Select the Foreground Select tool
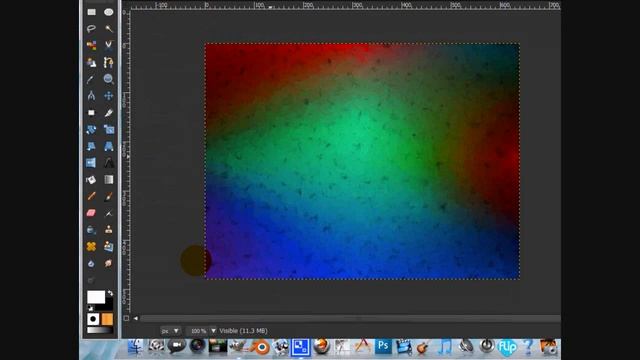The width and height of the screenshot is (640, 360). 91,62
